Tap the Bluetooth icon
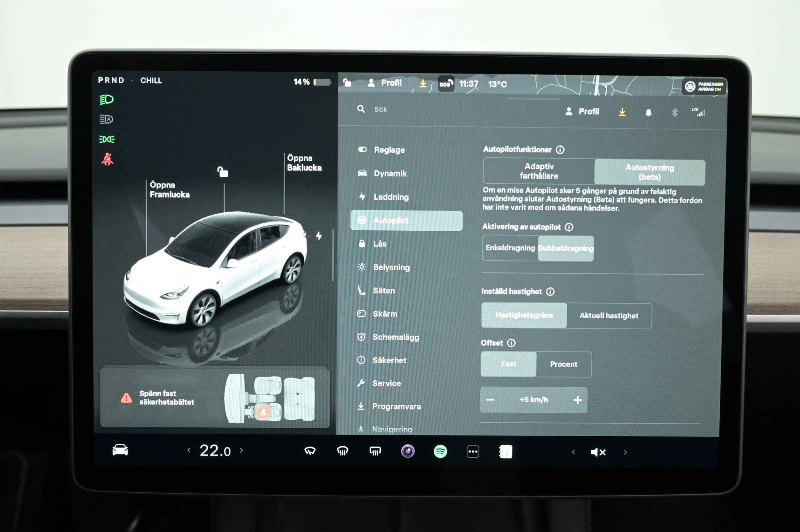The width and height of the screenshot is (800, 532). (x=675, y=113)
